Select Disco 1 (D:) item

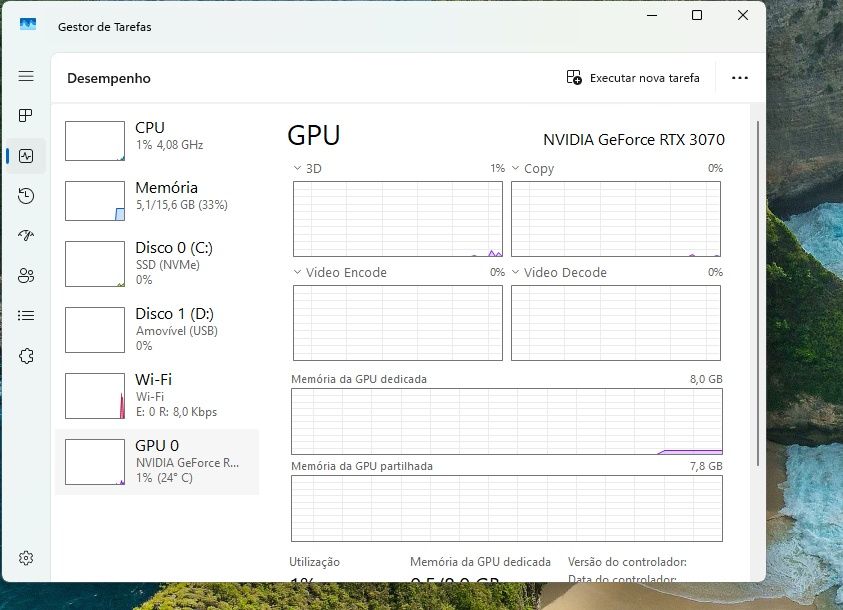tap(157, 330)
